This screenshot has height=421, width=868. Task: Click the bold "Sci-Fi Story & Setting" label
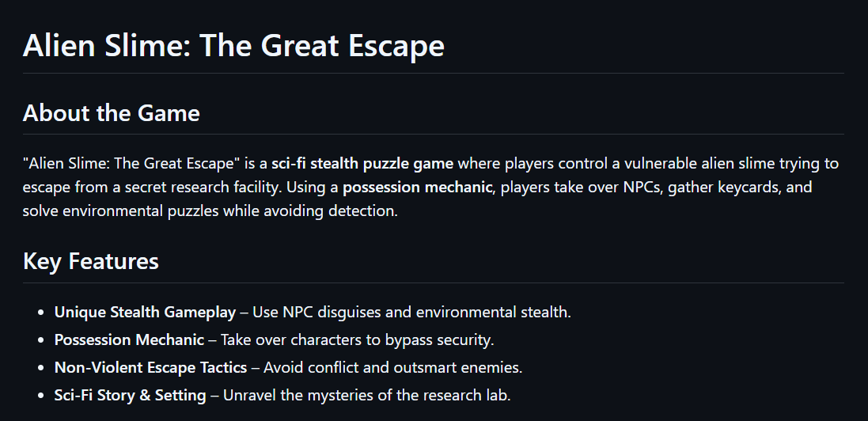click(131, 395)
